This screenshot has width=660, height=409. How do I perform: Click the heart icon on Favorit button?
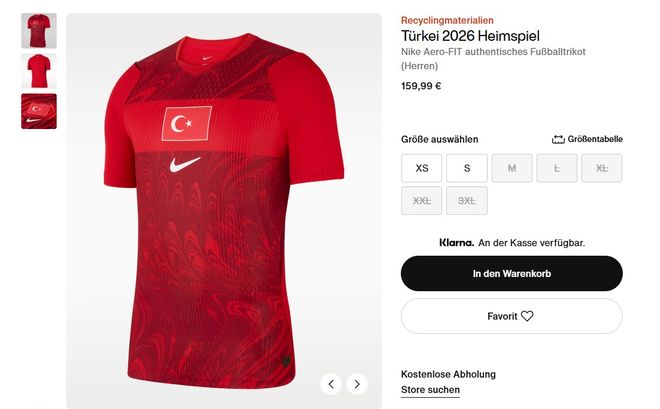point(527,316)
